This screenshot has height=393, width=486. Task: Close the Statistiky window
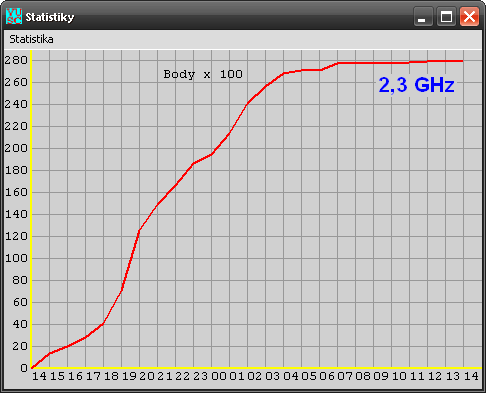click(x=469, y=16)
